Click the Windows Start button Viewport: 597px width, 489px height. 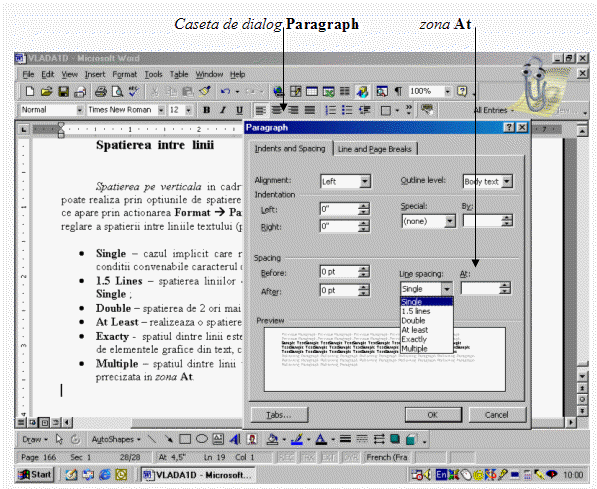[35, 475]
